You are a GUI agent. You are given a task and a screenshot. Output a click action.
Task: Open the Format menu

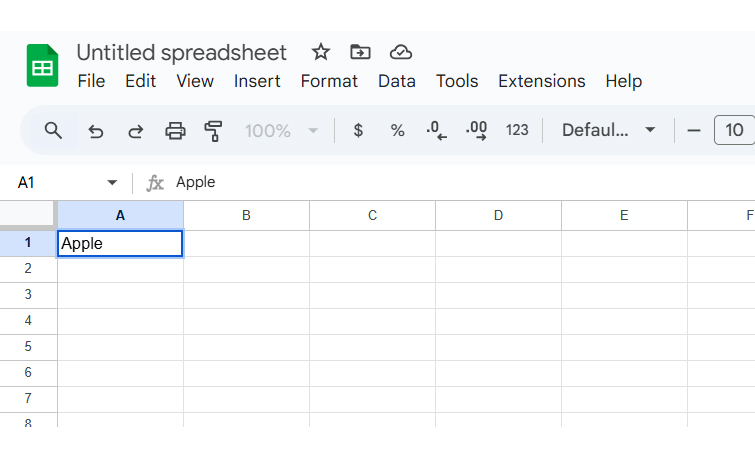329,81
